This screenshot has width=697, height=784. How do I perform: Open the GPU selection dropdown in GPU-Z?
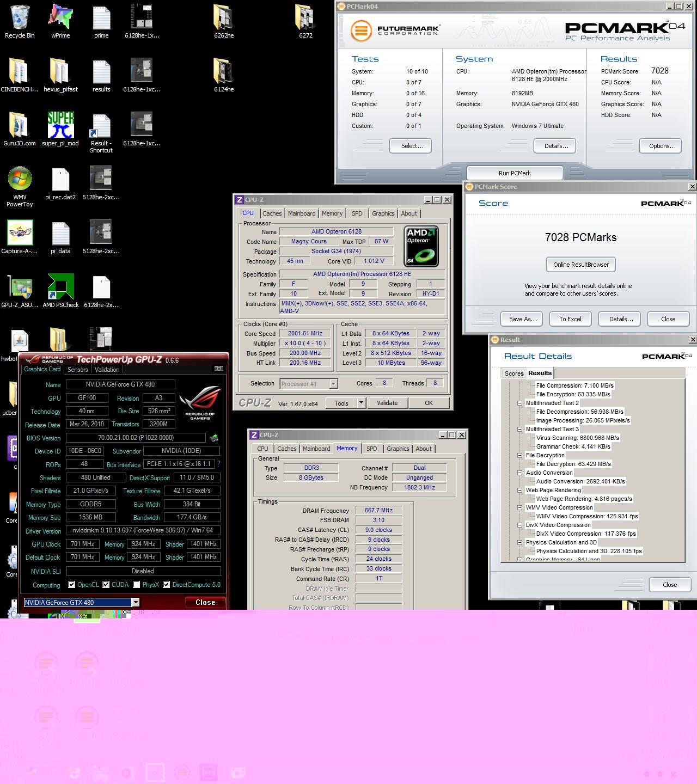pos(136,602)
